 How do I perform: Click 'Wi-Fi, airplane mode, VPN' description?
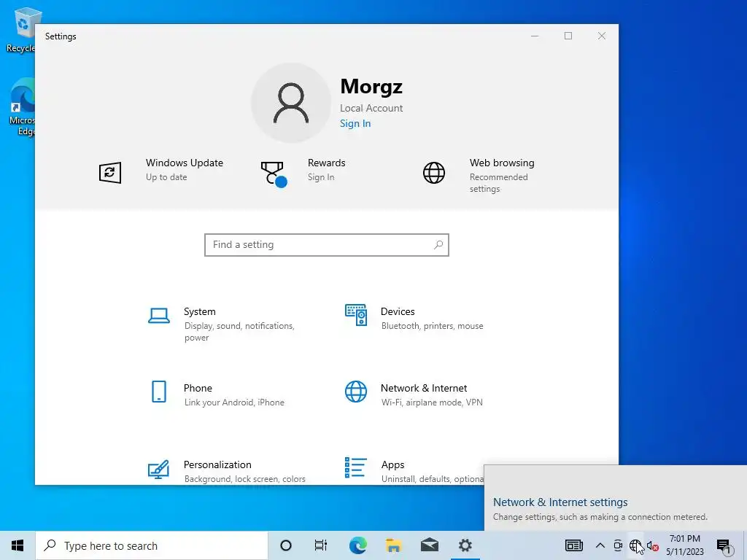[x=432, y=402]
